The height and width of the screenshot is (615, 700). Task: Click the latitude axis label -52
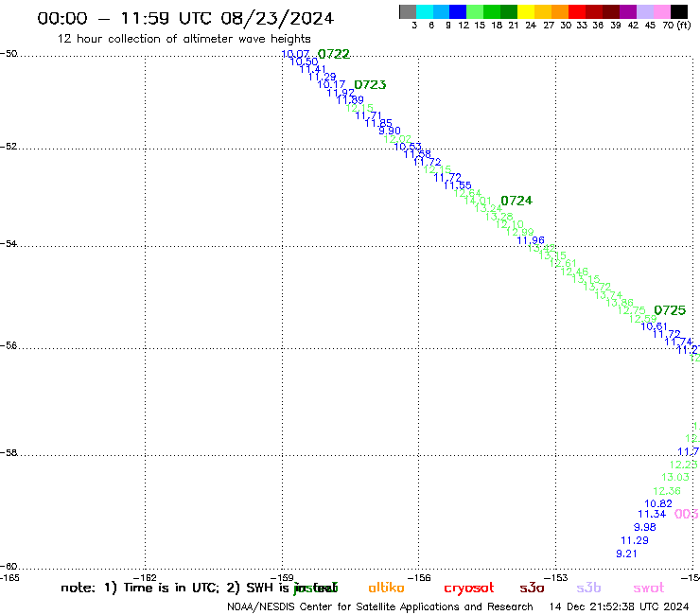9,147
